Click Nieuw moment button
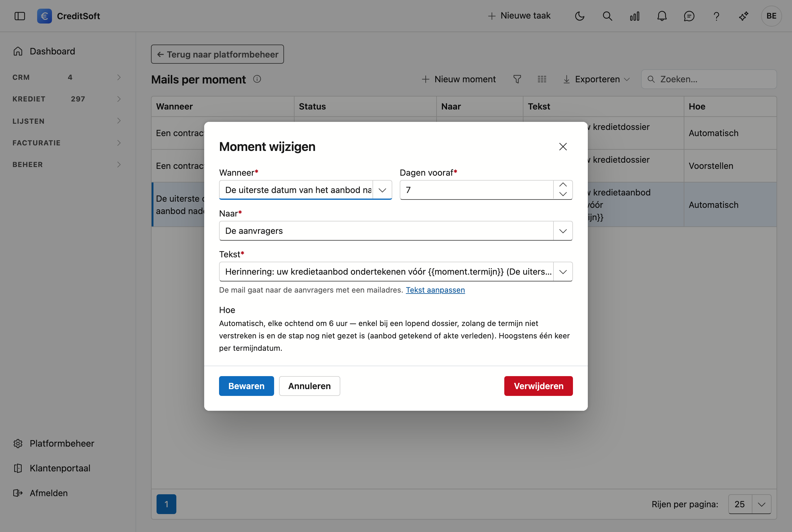 click(x=459, y=79)
